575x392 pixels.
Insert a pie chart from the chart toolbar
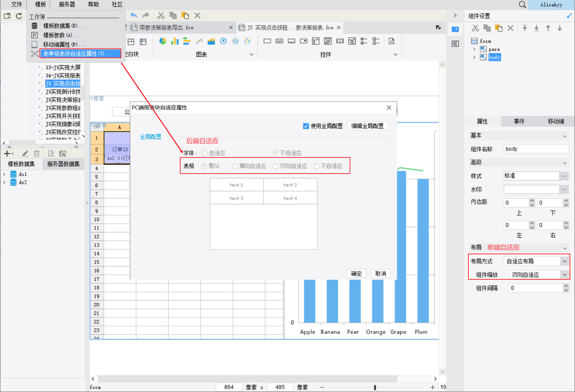[x=163, y=41]
